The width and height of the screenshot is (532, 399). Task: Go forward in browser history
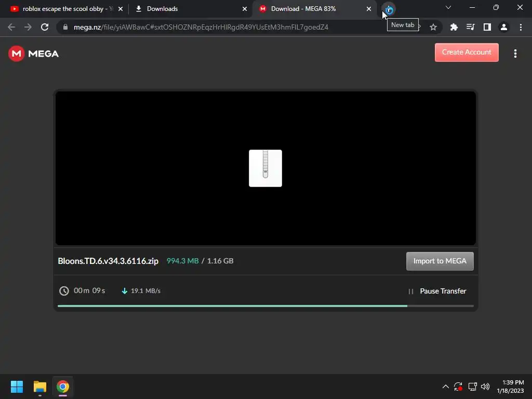(28, 27)
